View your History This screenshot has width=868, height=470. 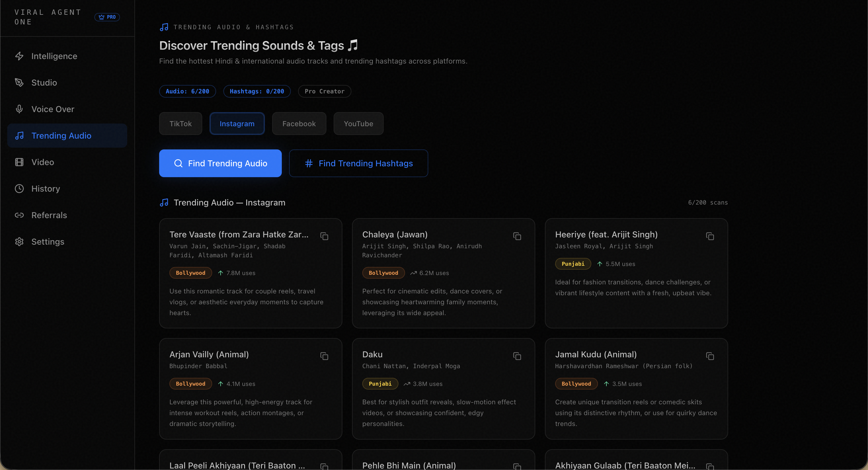46,188
